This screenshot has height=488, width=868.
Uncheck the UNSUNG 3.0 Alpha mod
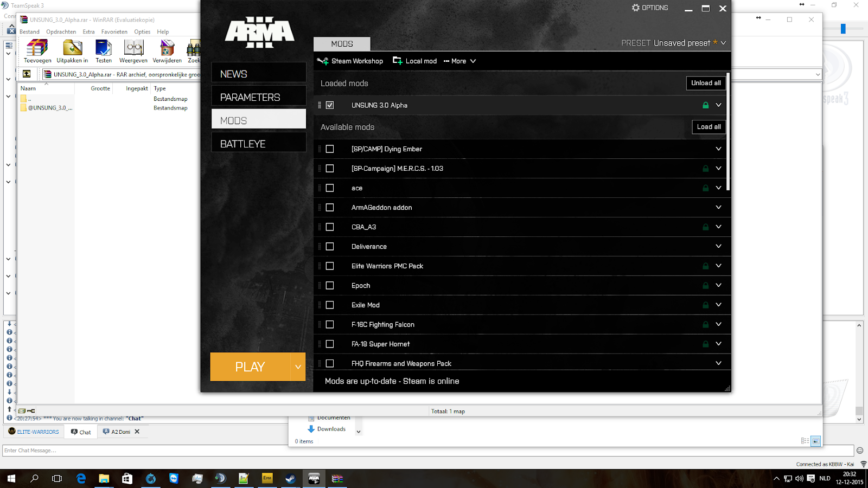(x=330, y=105)
